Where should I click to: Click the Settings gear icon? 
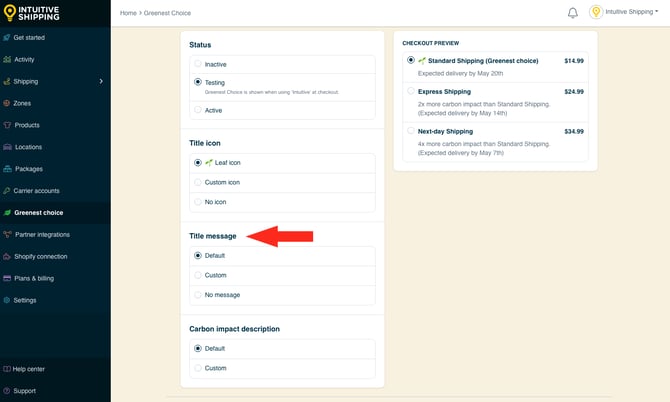tap(7, 300)
